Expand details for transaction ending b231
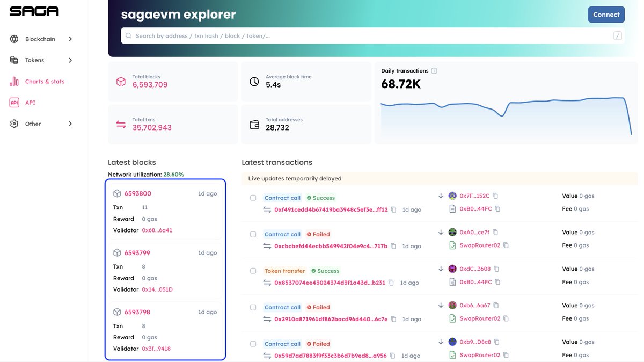644x362 pixels. click(x=253, y=271)
